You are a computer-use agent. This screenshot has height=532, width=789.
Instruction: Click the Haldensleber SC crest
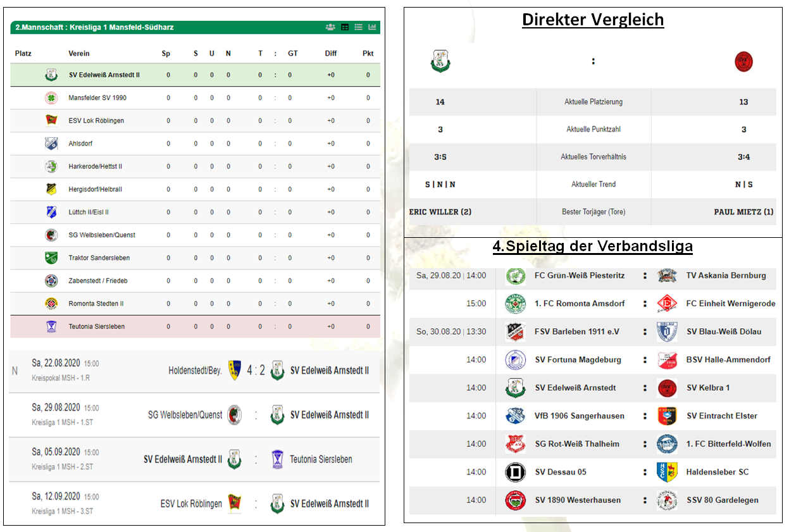[x=667, y=472]
